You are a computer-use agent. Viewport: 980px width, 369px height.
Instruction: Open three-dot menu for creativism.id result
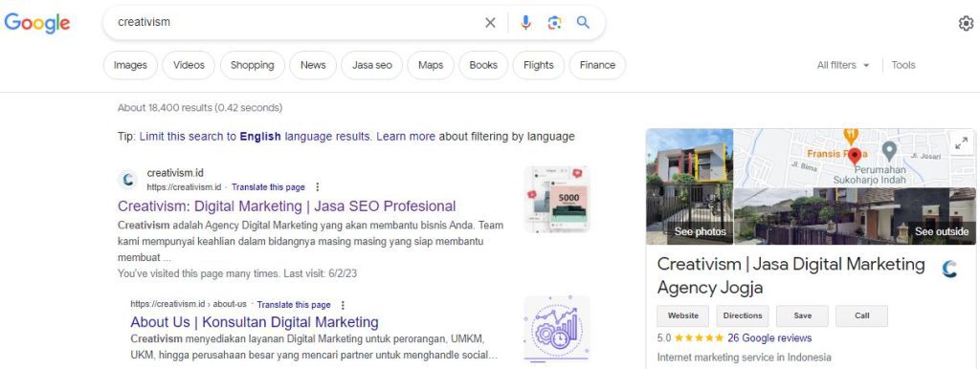pos(318,187)
